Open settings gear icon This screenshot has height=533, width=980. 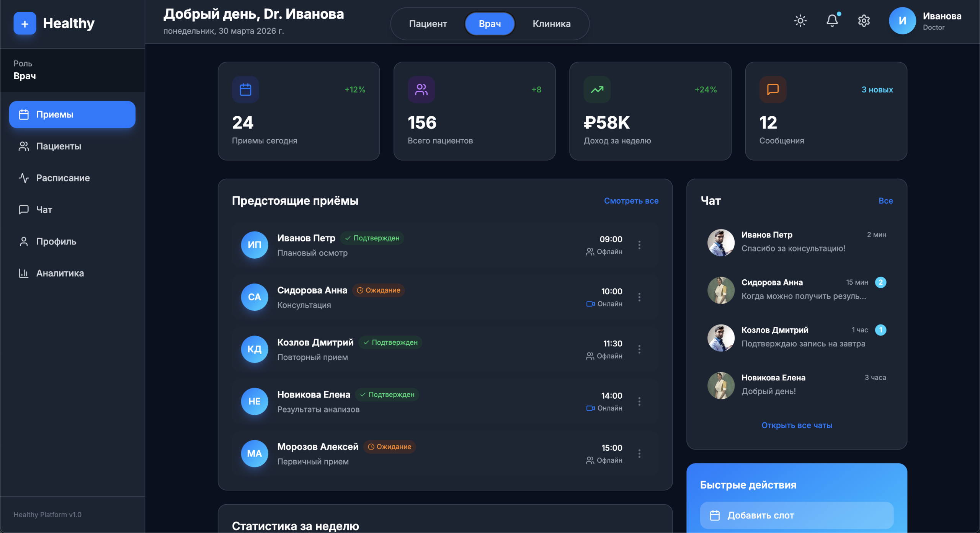(x=864, y=21)
